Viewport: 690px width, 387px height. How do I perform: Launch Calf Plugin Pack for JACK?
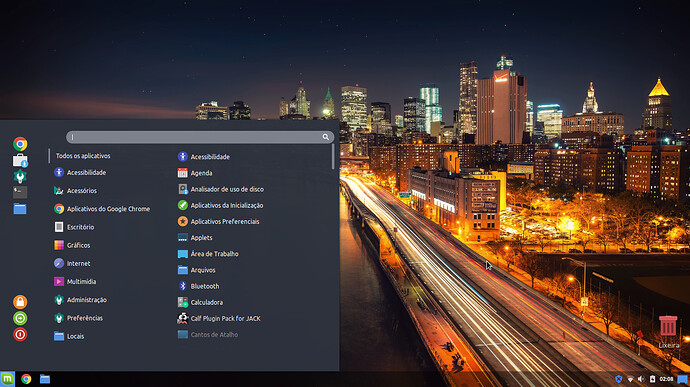coord(219,318)
